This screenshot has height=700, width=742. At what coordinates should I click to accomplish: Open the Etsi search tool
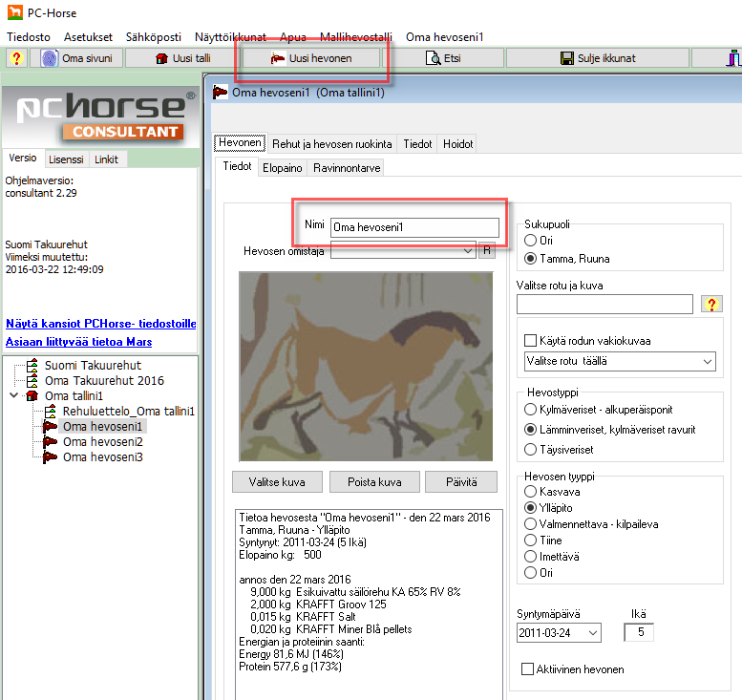(444, 58)
